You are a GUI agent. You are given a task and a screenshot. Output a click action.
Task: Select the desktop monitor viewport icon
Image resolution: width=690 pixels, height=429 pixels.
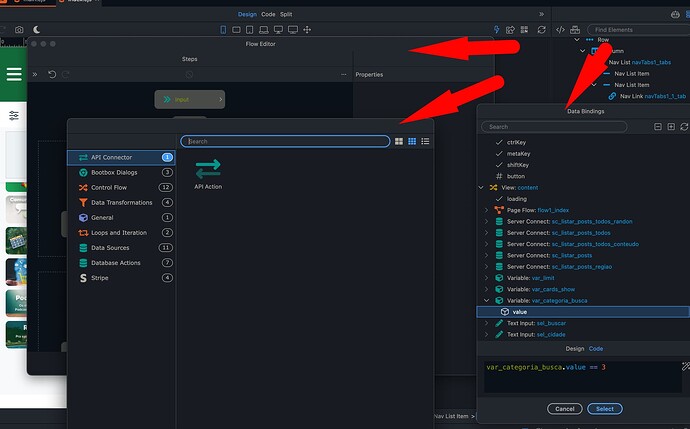[278, 29]
